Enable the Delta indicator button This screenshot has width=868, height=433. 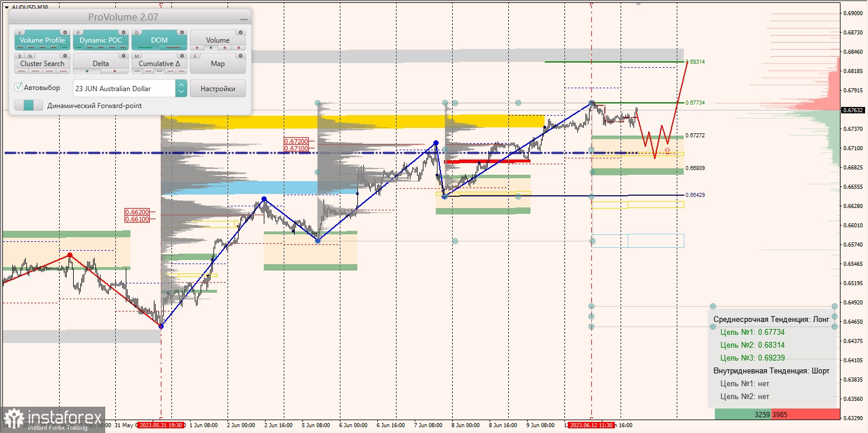101,64
